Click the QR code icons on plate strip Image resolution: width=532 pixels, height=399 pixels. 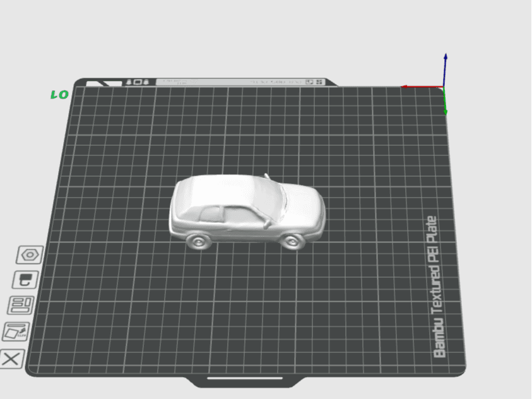314,82
